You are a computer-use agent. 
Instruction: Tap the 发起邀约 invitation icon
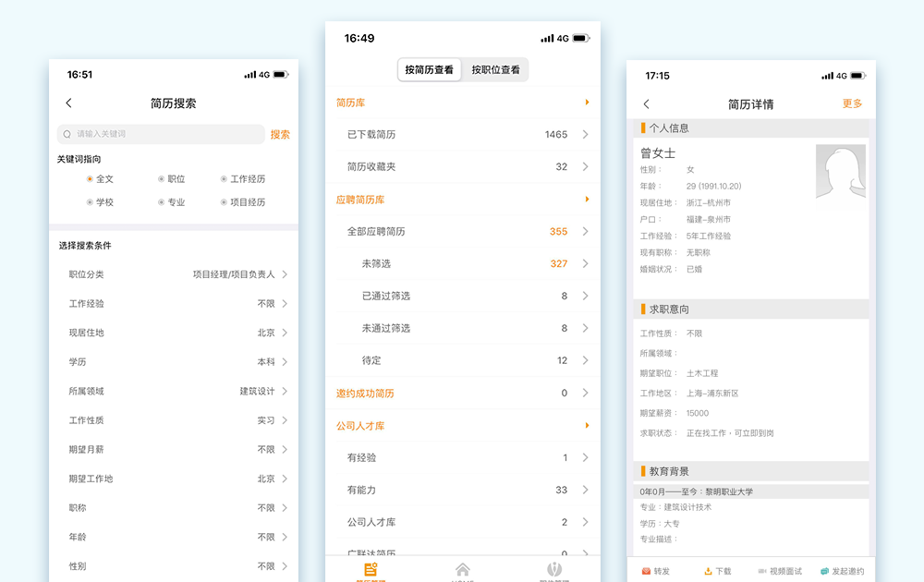coord(824,571)
